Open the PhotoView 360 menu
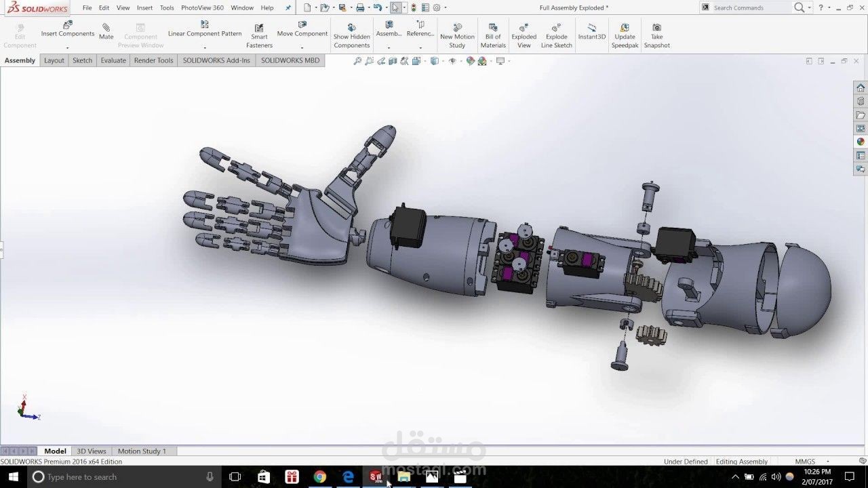This screenshot has height=488, width=868. (202, 7)
